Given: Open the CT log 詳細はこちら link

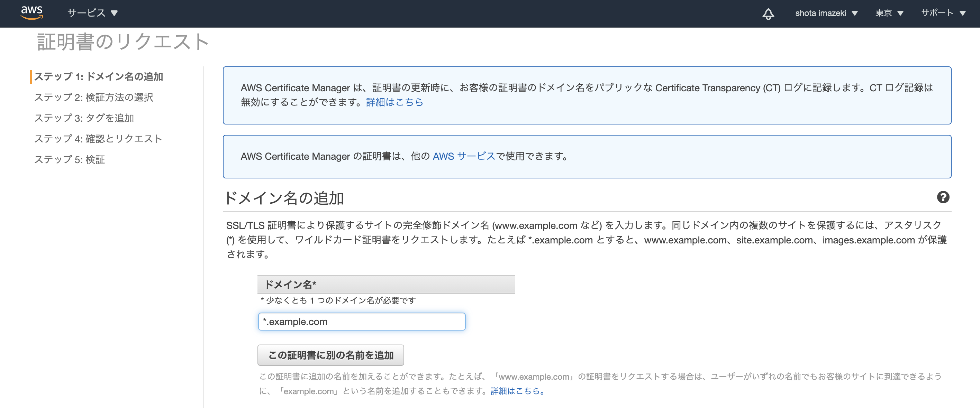Looking at the screenshot, I should 394,102.
